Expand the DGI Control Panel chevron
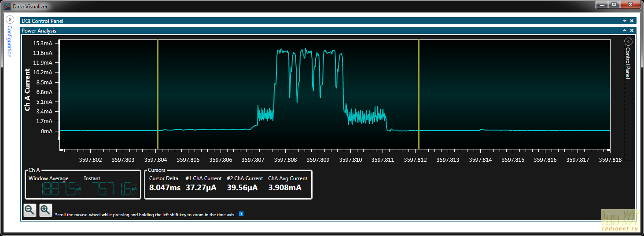Image resolution: width=644 pixels, height=236 pixels. click(x=624, y=21)
